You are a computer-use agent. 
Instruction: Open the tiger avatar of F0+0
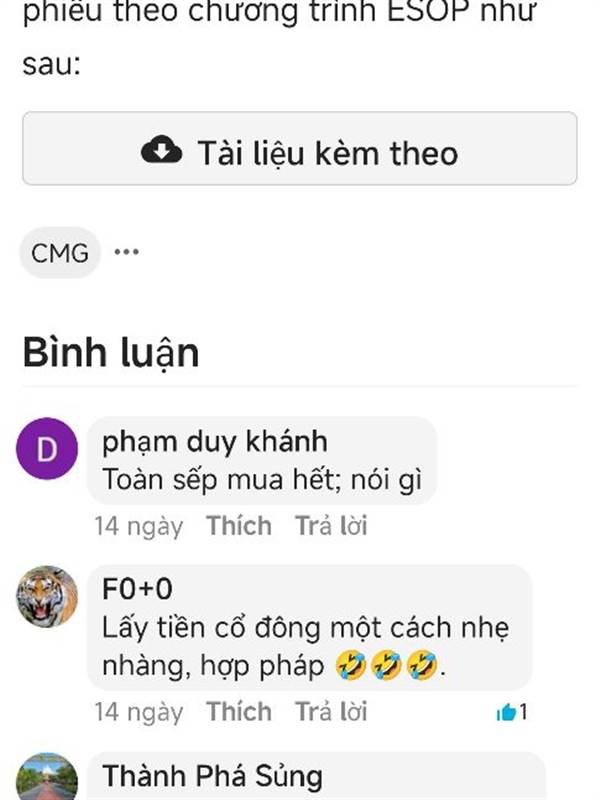pos(47,596)
